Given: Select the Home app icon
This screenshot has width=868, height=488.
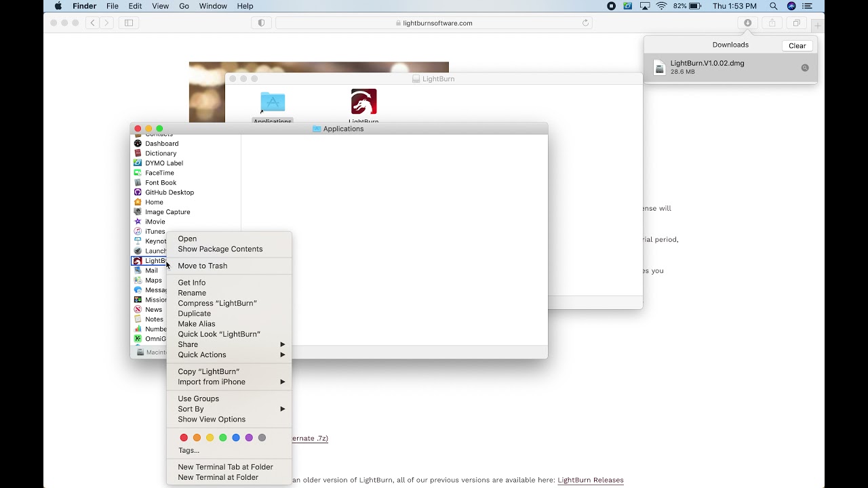Looking at the screenshot, I should point(138,202).
